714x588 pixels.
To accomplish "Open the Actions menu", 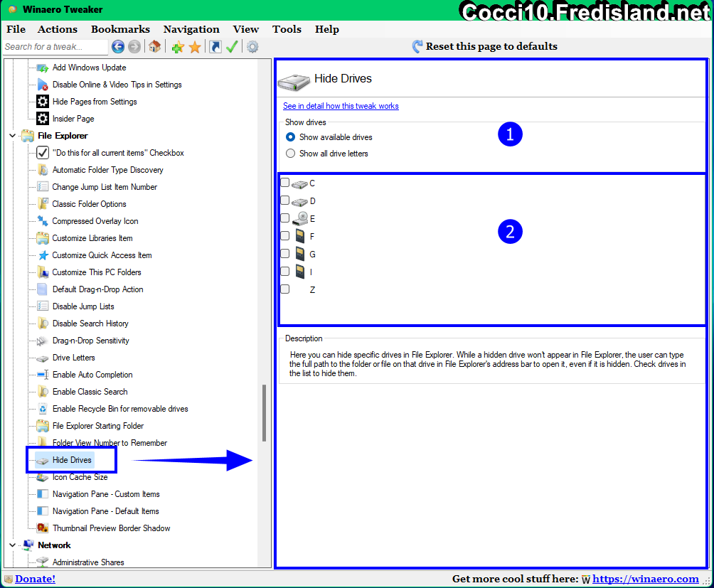I will tap(58, 29).
